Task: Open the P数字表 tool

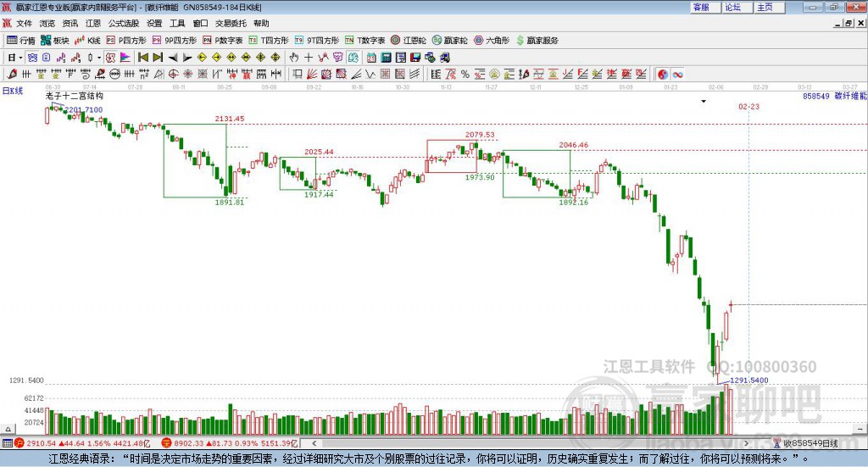Action: tap(223, 41)
